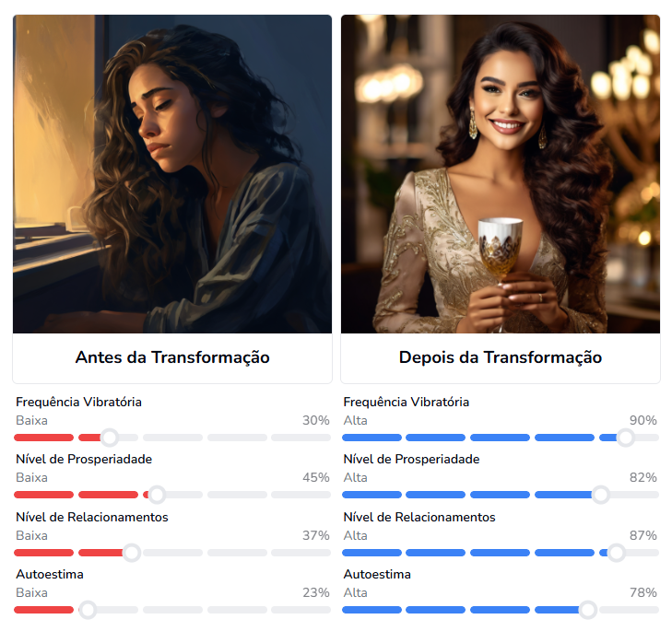
Task: Click the first blue segment of the after Nível de Prosperidade bar
Action: click(371, 495)
